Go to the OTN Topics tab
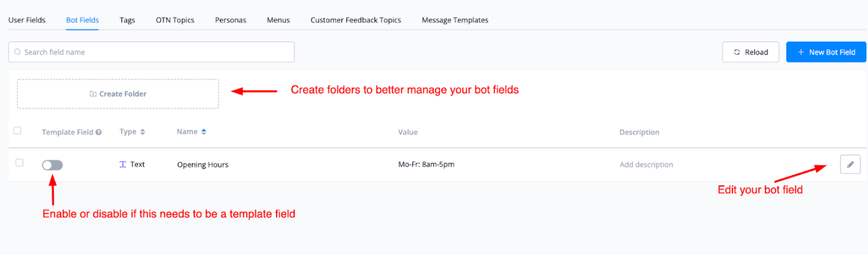This screenshot has width=868, height=255. tap(175, 20)
